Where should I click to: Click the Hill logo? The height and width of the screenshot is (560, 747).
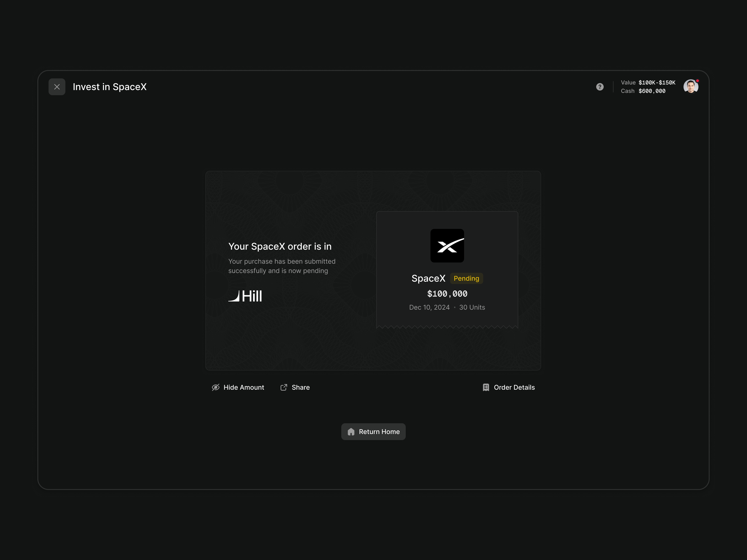pos(245,296)
